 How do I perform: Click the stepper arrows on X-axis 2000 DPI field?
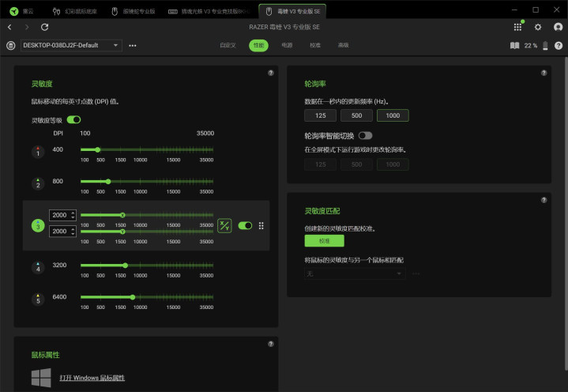(73, 215)
